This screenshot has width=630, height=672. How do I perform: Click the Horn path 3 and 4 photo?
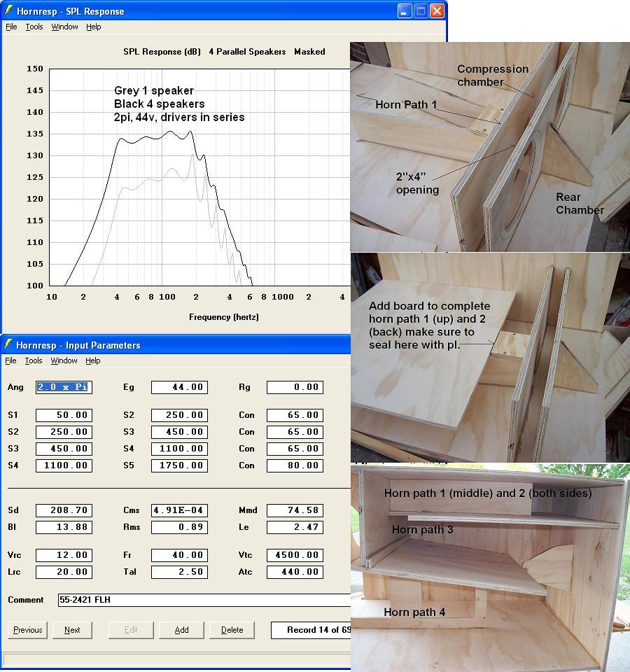click(490, 568)
